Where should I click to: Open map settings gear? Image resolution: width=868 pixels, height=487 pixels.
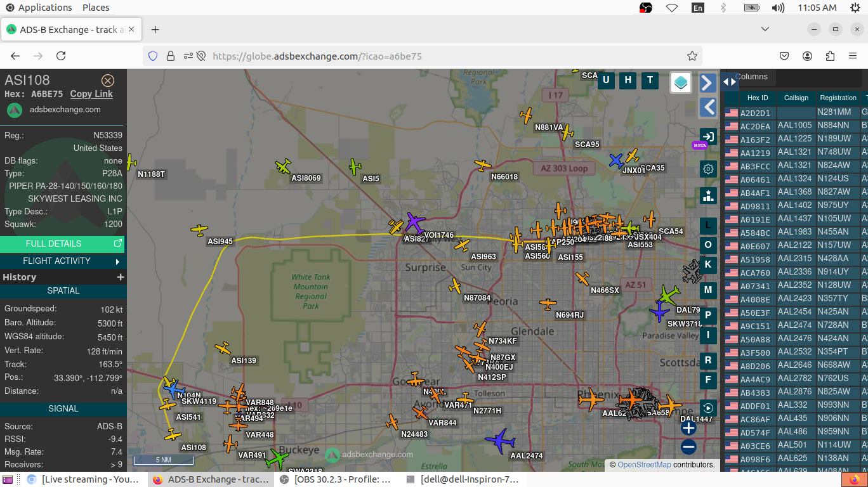(708, 169)
